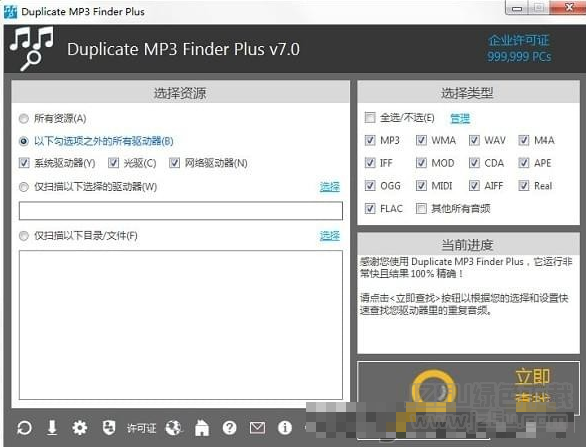
Task: Check the 其他所有音频 checkbox
Action: tap(421, 209)
